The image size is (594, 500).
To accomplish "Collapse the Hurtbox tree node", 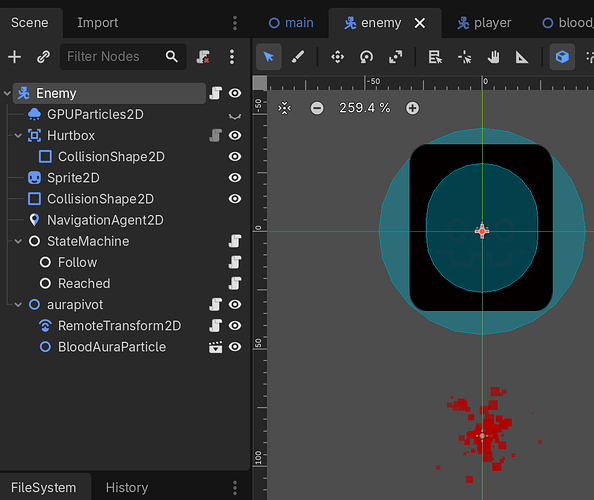I will click(18, 136).
